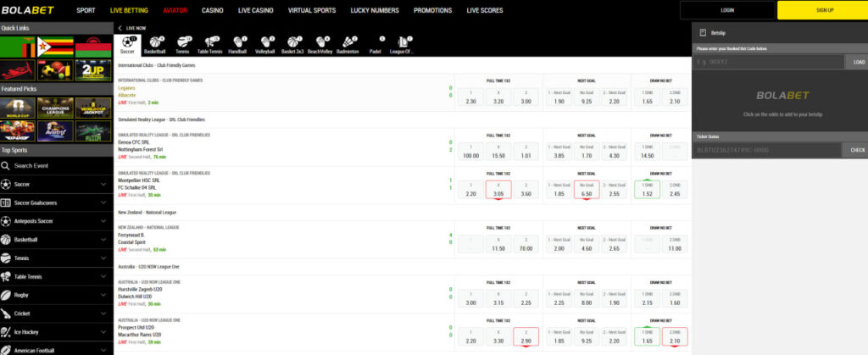Open the World Cup Jackpot featured pick
868x355 pixels.
pyautogui.click(x=93, y=108)
